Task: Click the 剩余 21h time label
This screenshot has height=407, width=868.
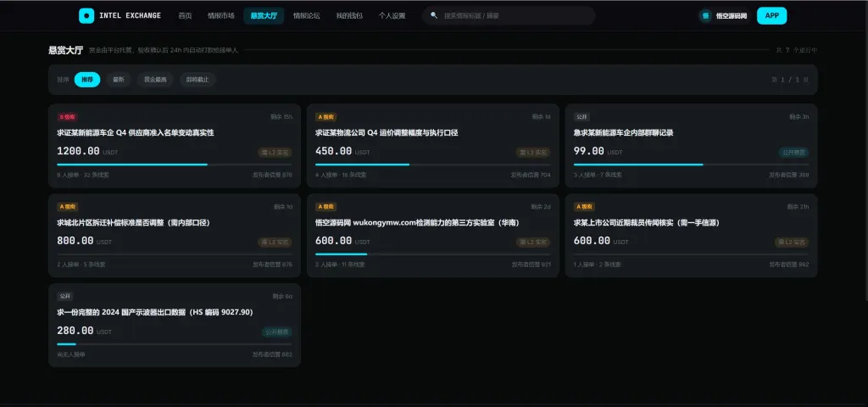Action: [798, 207]
